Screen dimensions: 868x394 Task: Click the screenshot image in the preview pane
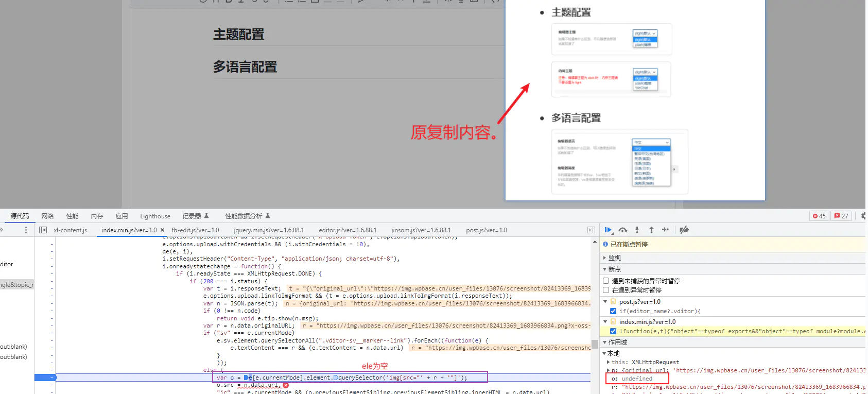coord(635,100)
